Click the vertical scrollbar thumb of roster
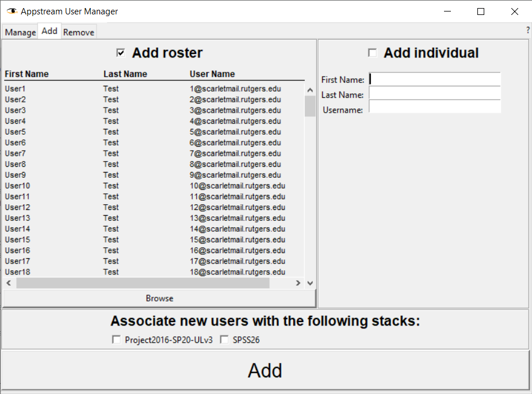 pyautogui.click(x=310, y=106)
